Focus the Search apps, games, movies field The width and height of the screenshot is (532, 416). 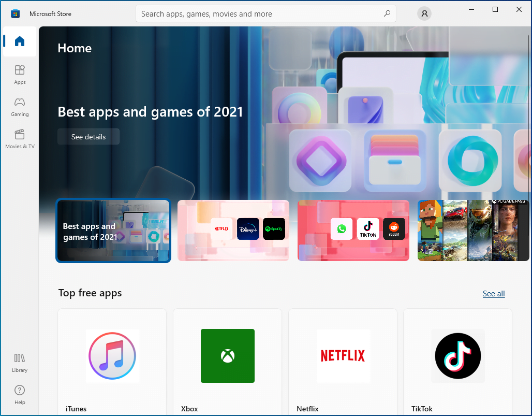coord(266,14)
